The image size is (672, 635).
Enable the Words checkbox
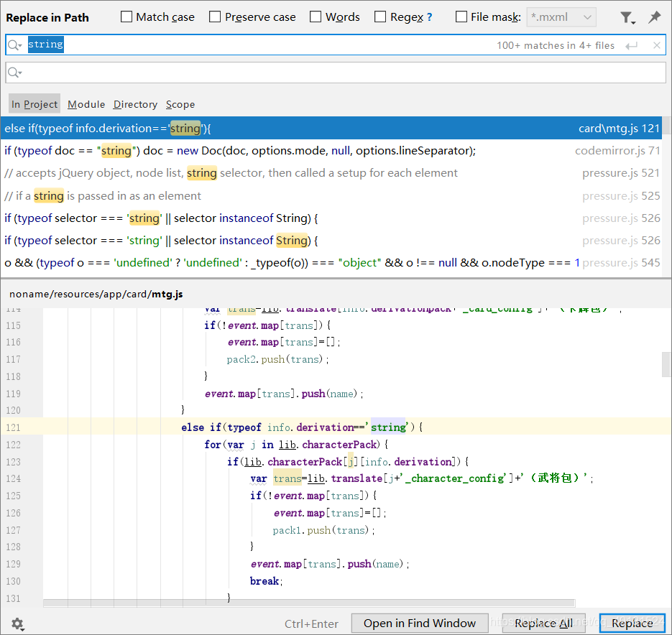coord(316,17)
